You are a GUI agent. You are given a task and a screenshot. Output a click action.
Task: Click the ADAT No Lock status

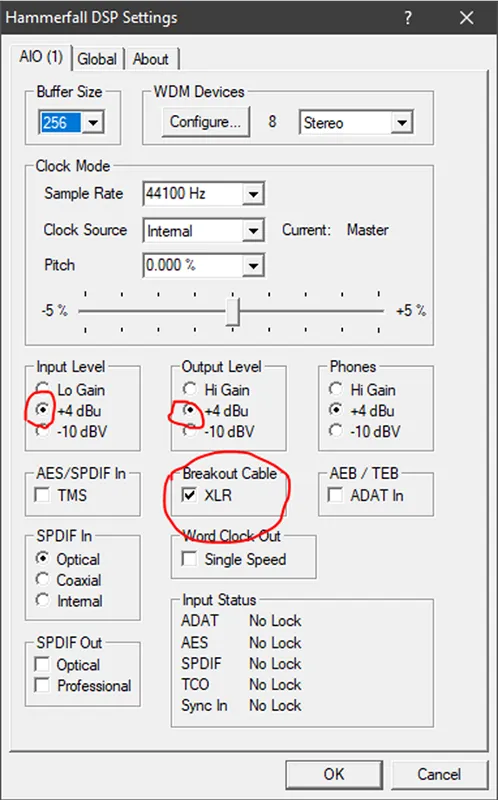(x=275, y=621)
